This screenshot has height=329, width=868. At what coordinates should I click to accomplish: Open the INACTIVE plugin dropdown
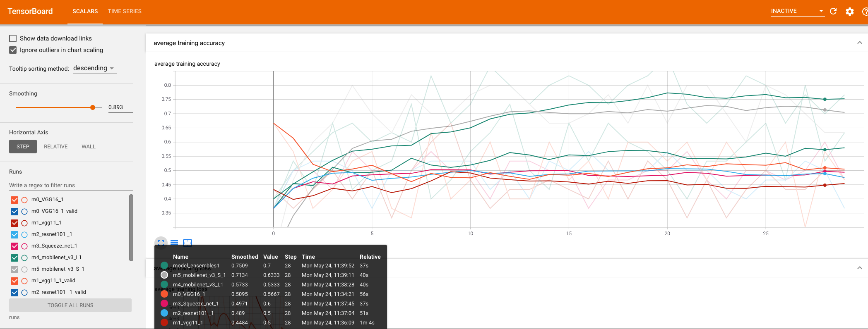797,11
